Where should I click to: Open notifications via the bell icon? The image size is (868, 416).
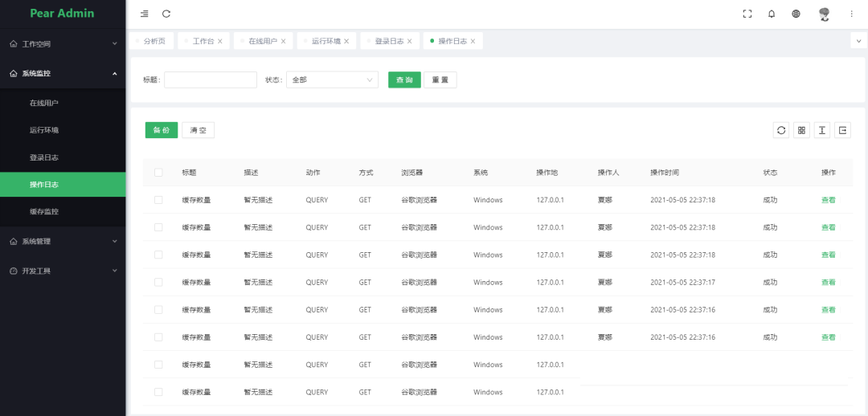772,14
